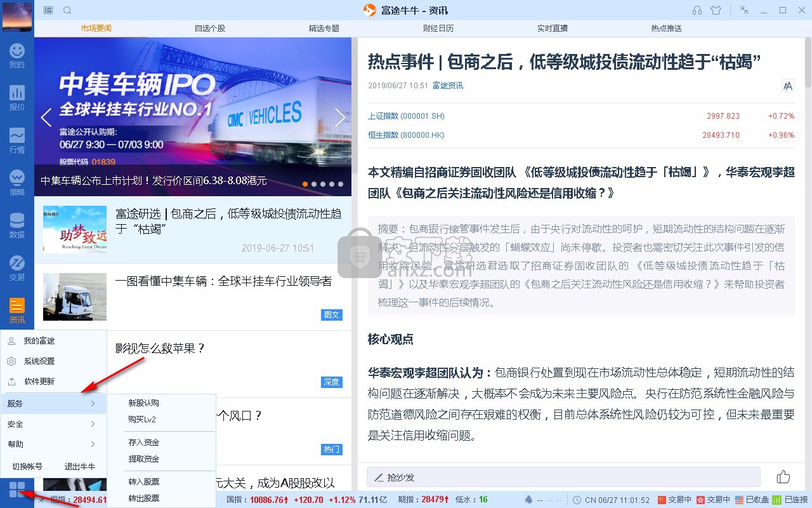Open 恒生指数 (800000.HK) link
Viewport: 812px width, 508px height.
(x=406, y=135)
